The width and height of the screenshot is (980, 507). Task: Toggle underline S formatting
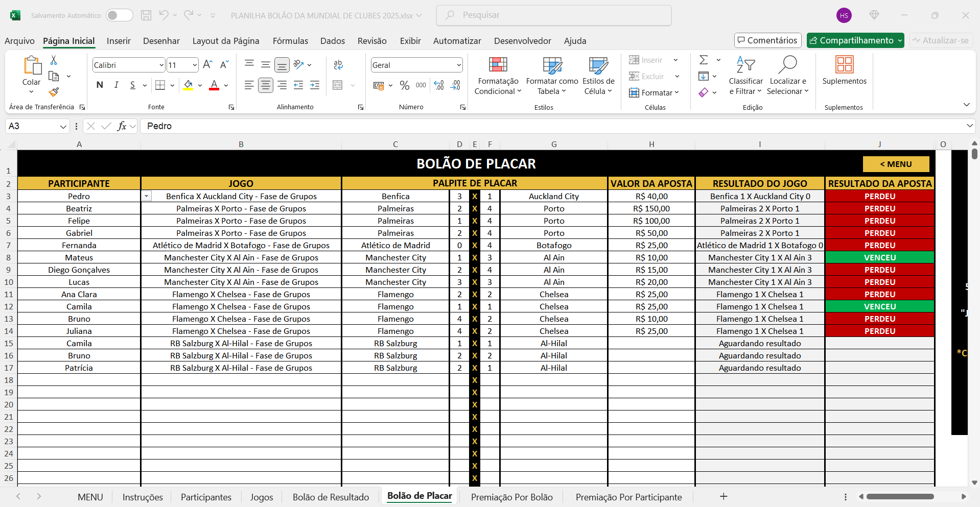point(132,85)
